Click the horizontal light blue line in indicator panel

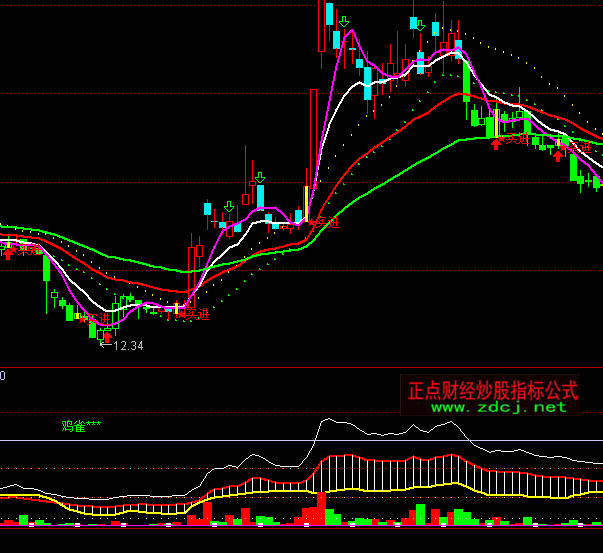click(x=150, y=441)
